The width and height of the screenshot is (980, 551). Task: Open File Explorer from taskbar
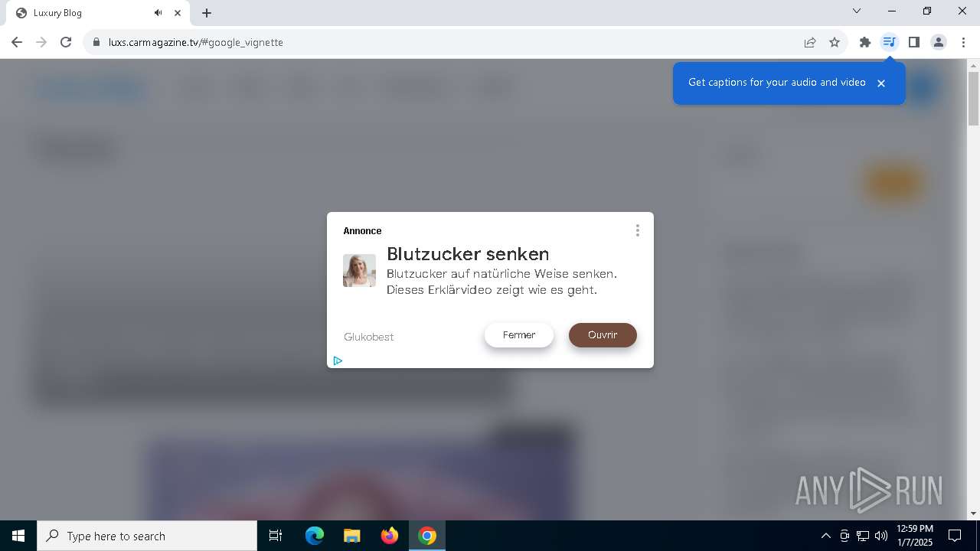[x=351, y=536]
